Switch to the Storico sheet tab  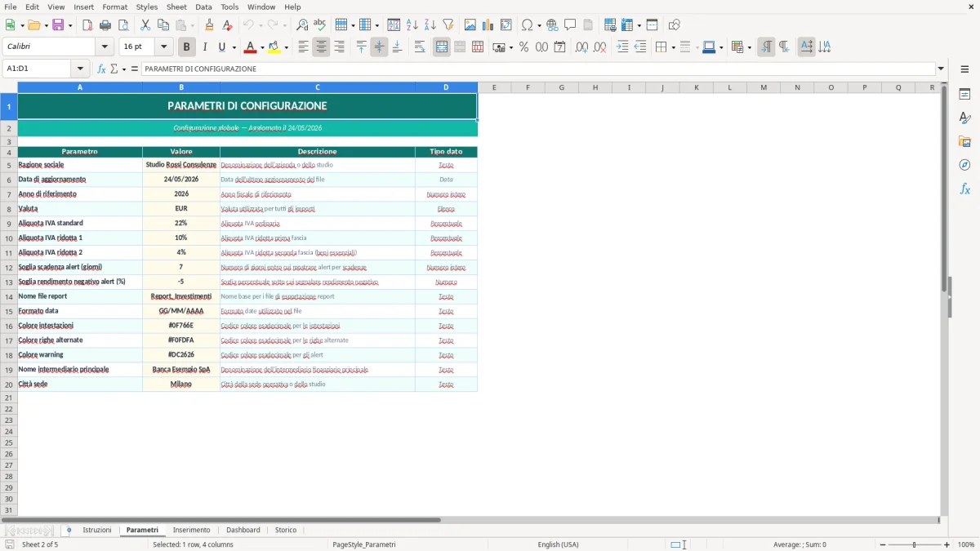(x=286, y=530)
